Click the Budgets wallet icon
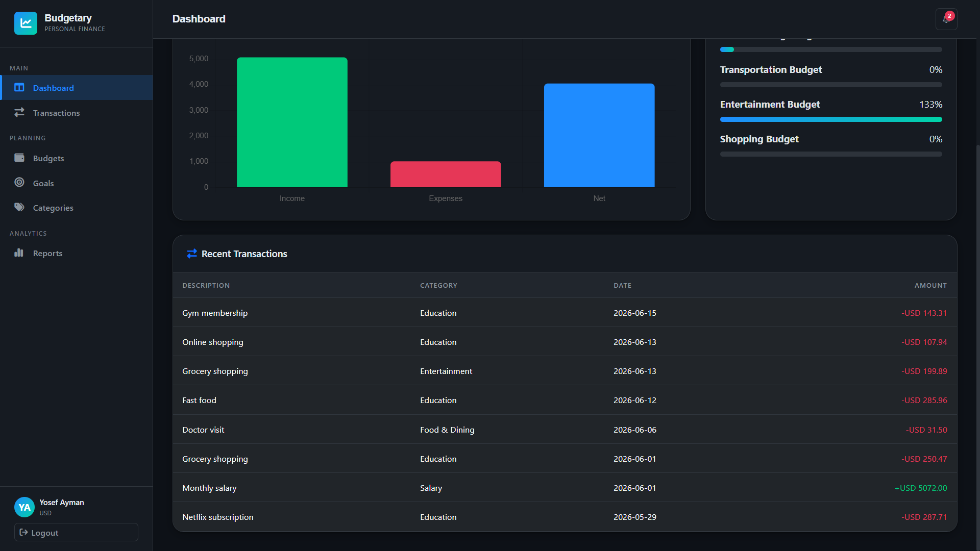 (19, 158)
